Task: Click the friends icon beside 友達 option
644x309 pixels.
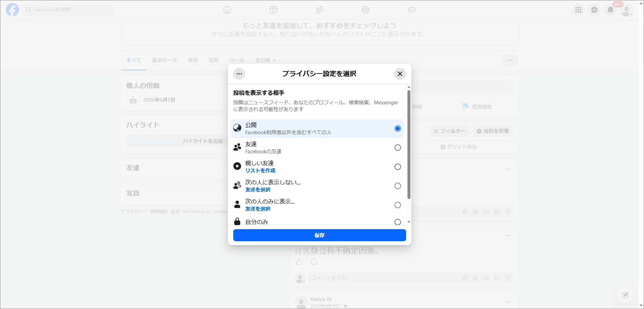Action: point(237,147)
